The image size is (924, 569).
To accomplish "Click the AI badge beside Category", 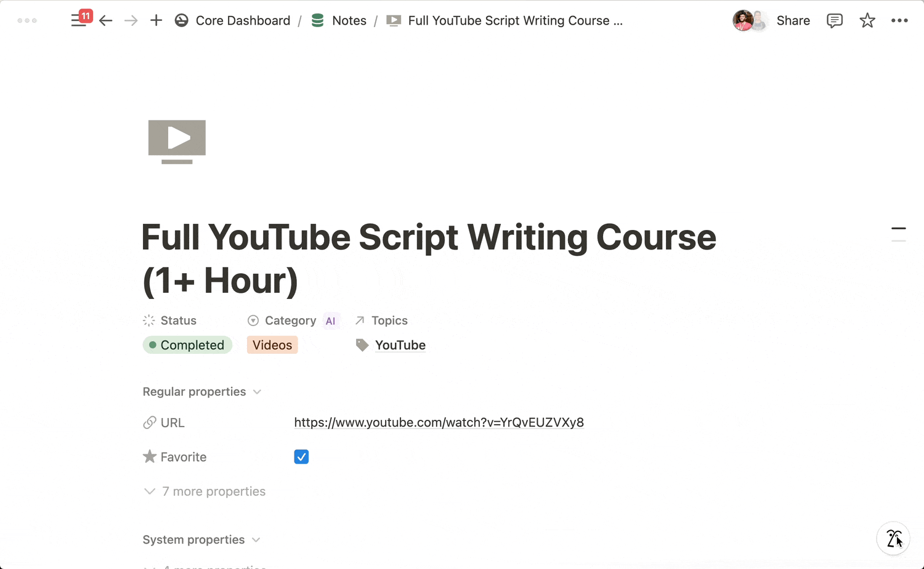I will pos(331,321).
